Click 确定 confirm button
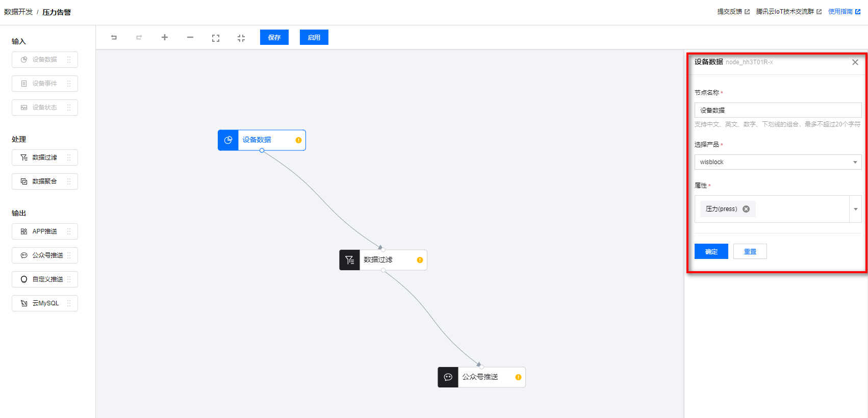 pyautogui.click(x=711, y=251)
